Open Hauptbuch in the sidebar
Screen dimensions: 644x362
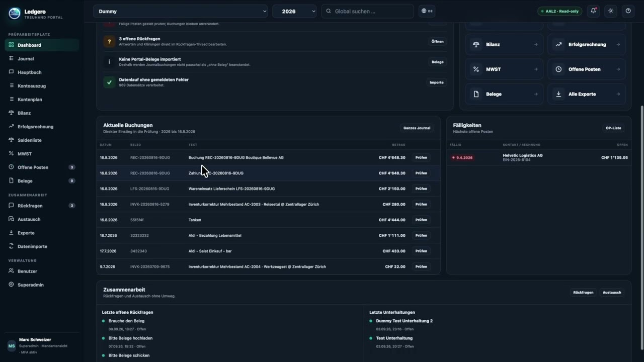point(42,72)
